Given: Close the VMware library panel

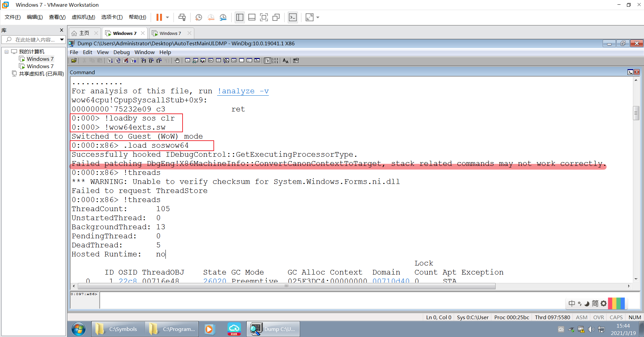Looking at the screenshot, I should [x=61, y=30].
